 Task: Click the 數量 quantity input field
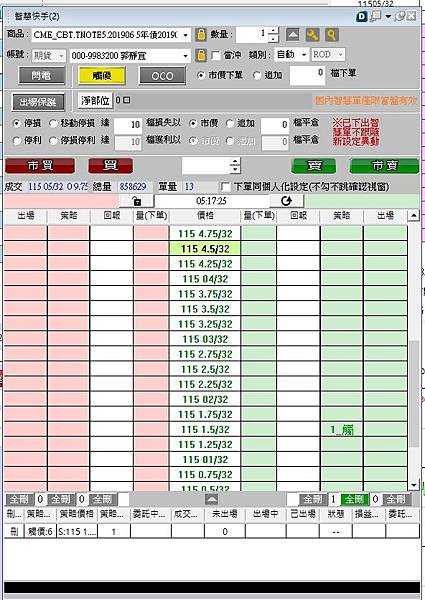251,34
